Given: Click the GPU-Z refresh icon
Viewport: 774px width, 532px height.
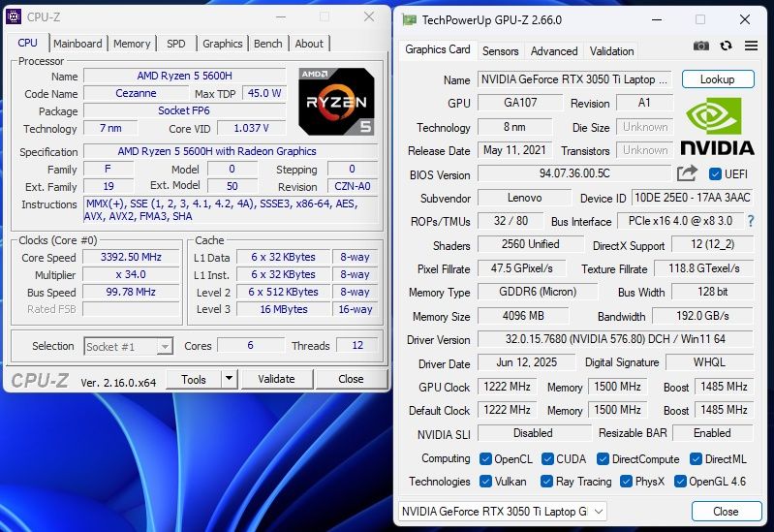Looking at the screenshot, I should pos(726,46).
